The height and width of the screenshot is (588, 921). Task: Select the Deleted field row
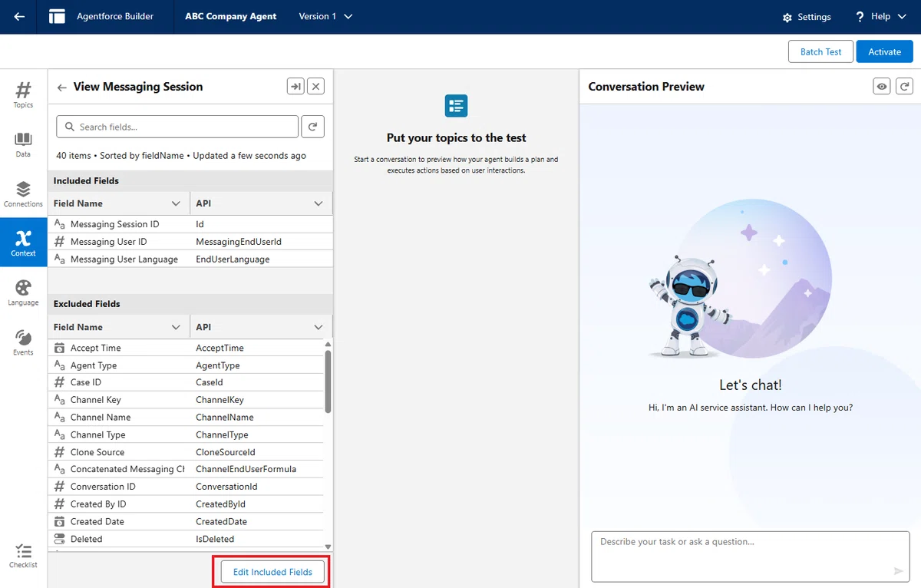click(x=186, y=539)
